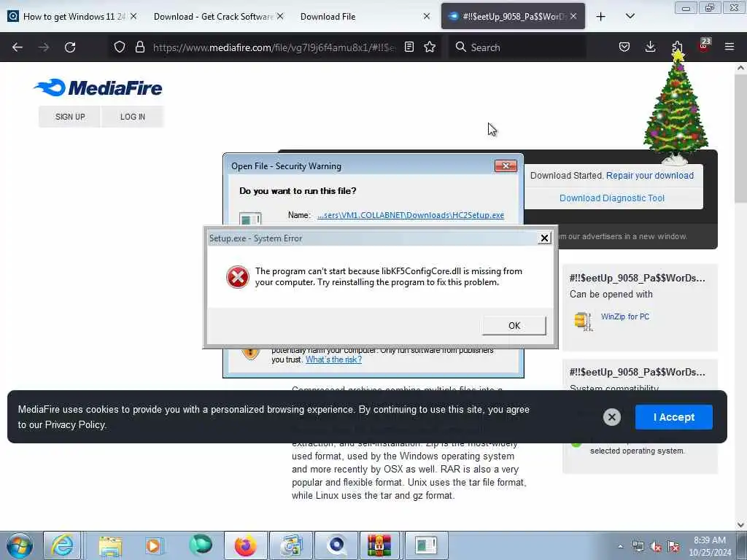The height and width of the screenshot is (560, 747).
Task: Dismiss the cookie banner with X icon
Action: pyautogui.click(x=612, y=417)
